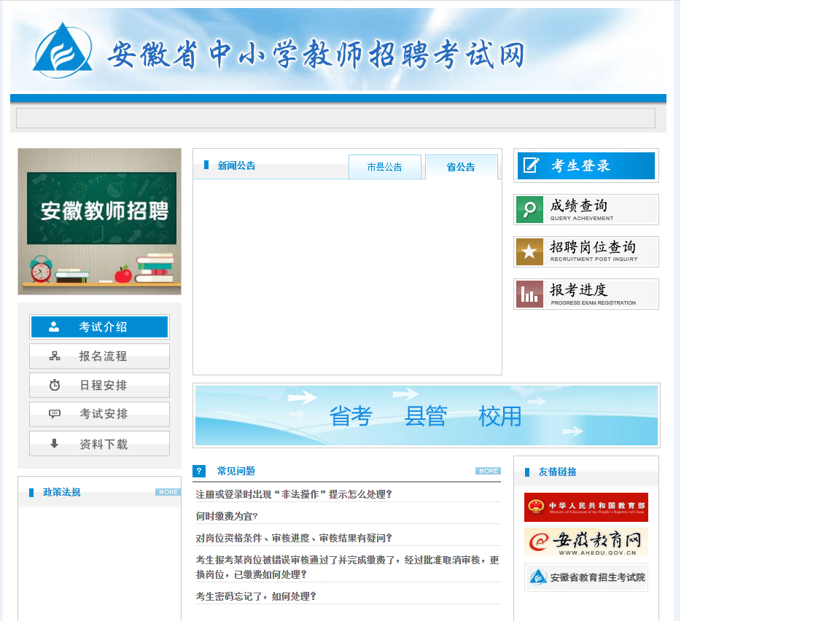The height and width of the screenshot is (621, 840).
Task: Open the 安徽教育网 friendly link
Action: coord(586,542)
